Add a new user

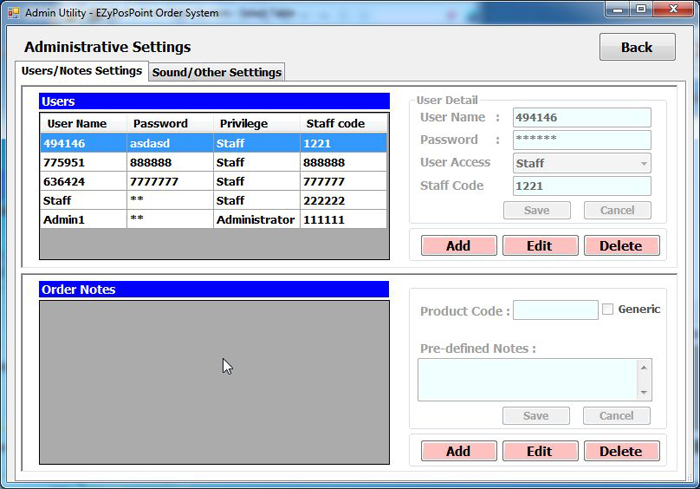coord(458,246)
